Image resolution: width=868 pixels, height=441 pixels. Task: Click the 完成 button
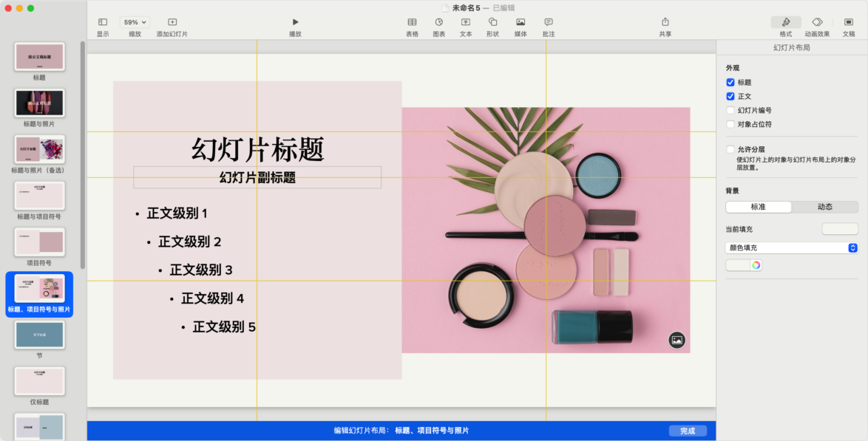[x=688, y=431]
